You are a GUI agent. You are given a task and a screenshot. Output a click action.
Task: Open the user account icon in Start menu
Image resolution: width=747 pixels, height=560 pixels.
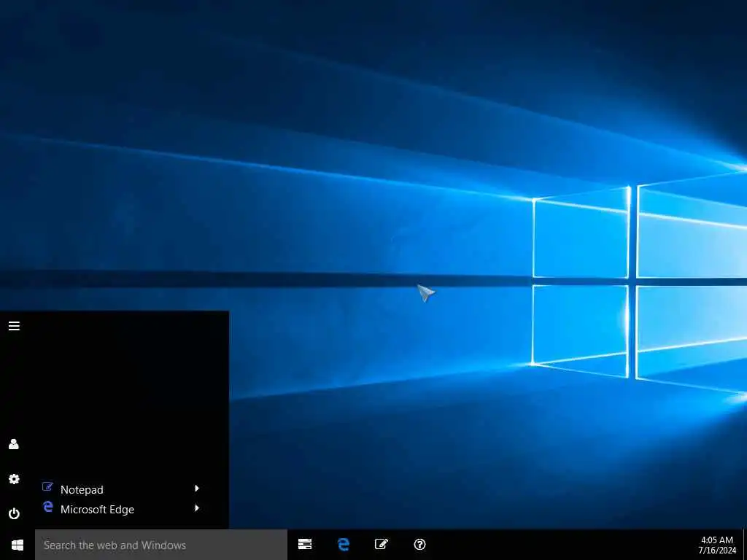tap(14, 444)
